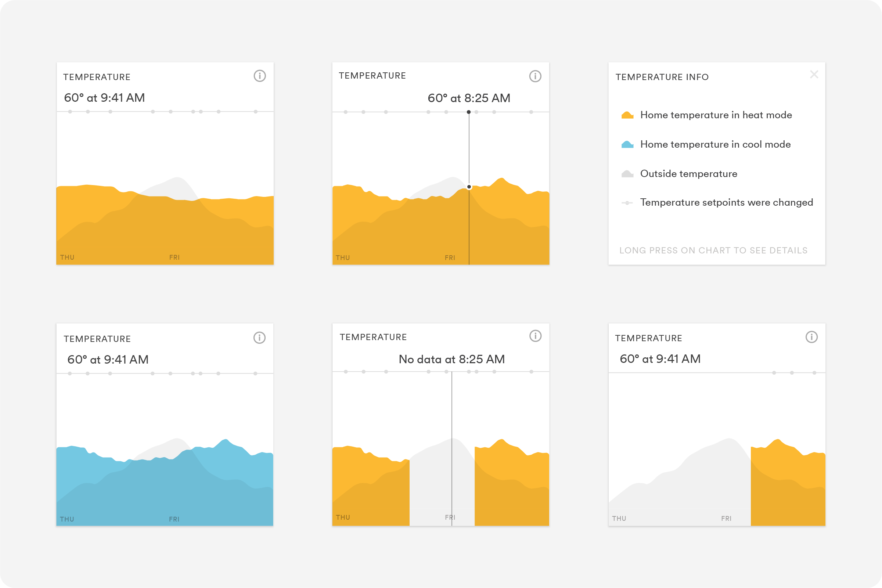This screenshot has width=882, height=588.
Task: Click the No data at 8:25 AM label
Action: click(452, 359)
